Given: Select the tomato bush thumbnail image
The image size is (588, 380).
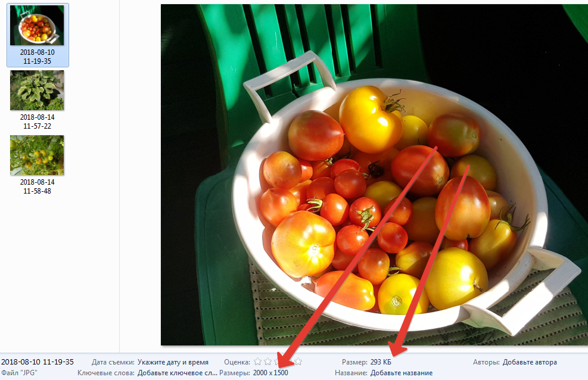Looking at the screenshot, I should pos(37,155).
